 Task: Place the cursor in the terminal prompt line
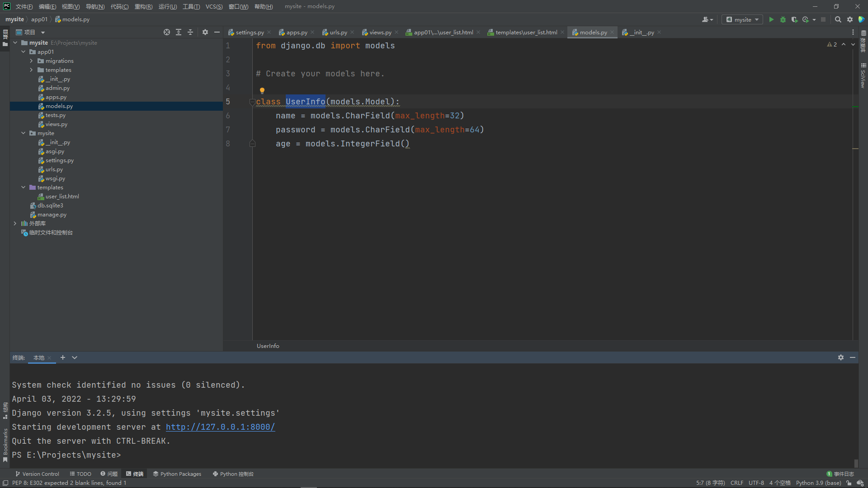click(x=66, y=455)
